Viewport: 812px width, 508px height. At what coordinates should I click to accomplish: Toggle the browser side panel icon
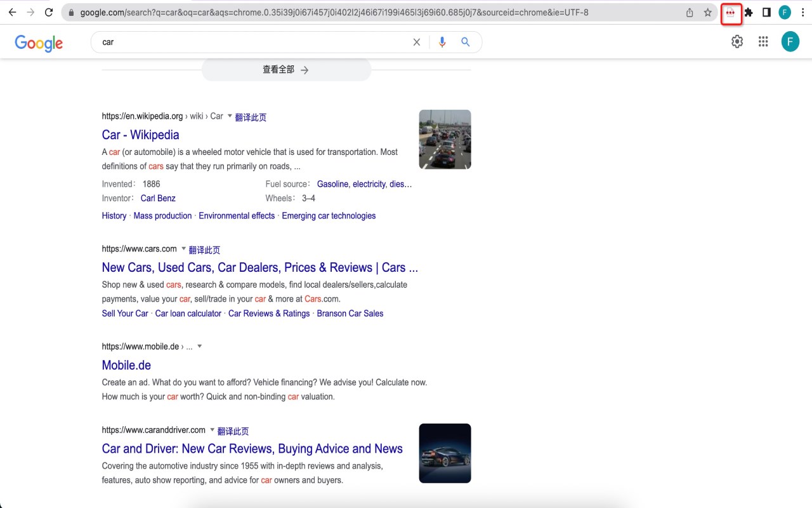[766, 12]
